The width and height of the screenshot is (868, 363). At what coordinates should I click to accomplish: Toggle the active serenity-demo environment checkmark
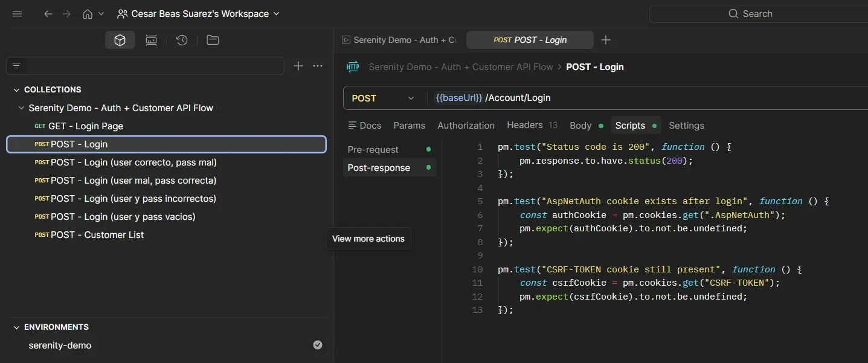pyautogui.click(x=317, y=345)
